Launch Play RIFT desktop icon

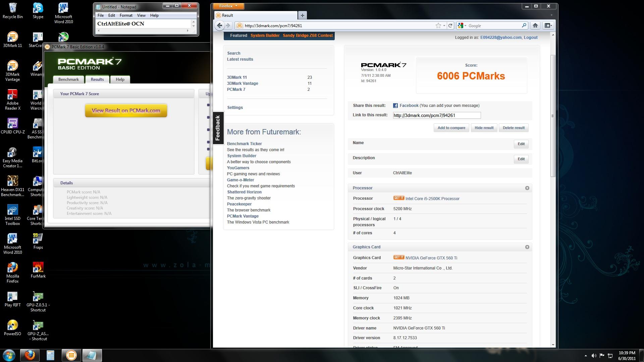[12, 299]
